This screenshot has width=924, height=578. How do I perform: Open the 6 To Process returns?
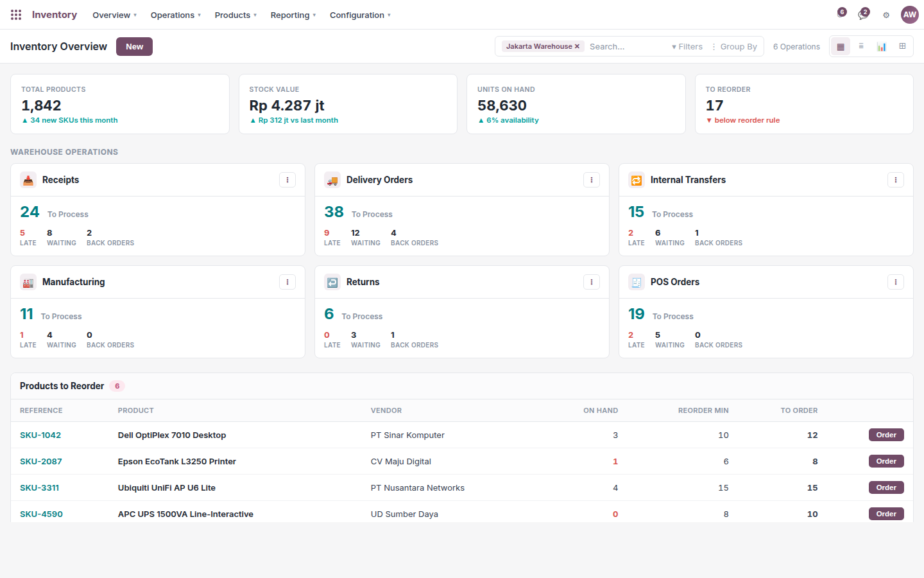coord(353,314)
